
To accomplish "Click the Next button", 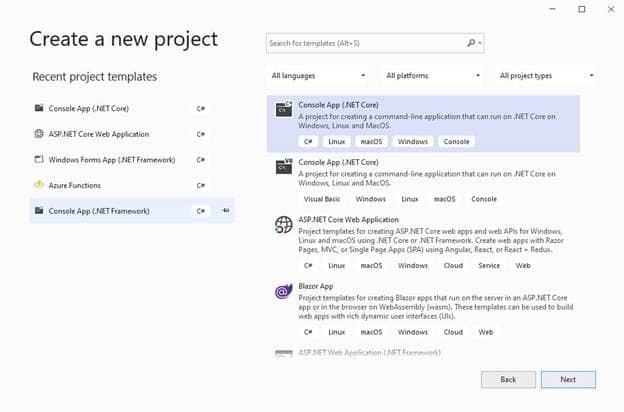I will [x=568, y=380].
